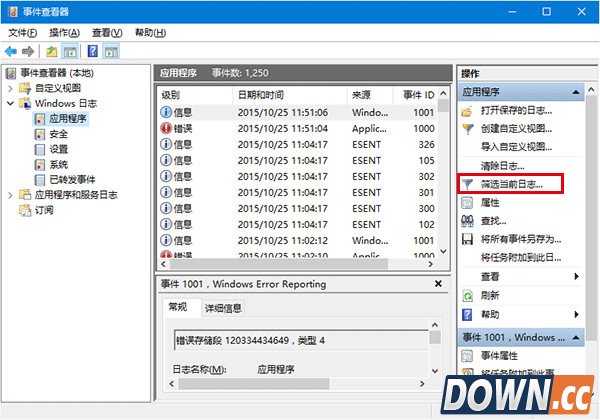Expand the 帮助 submenu in actions

[x=576, y=314]
